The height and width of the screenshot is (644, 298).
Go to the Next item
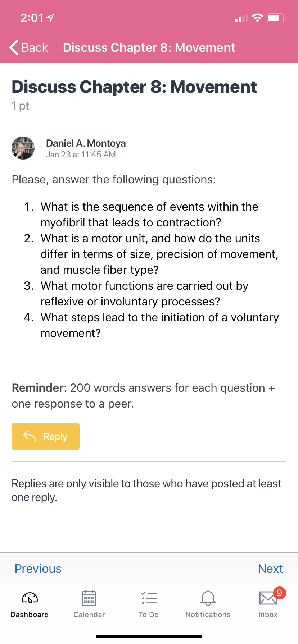click(270, 569)
